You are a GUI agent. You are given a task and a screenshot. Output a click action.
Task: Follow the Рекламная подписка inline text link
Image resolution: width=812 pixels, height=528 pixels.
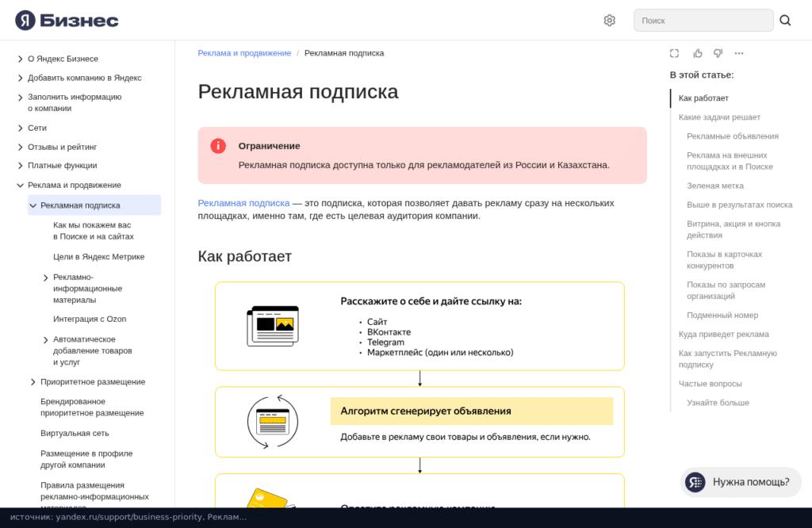[244, 203]
